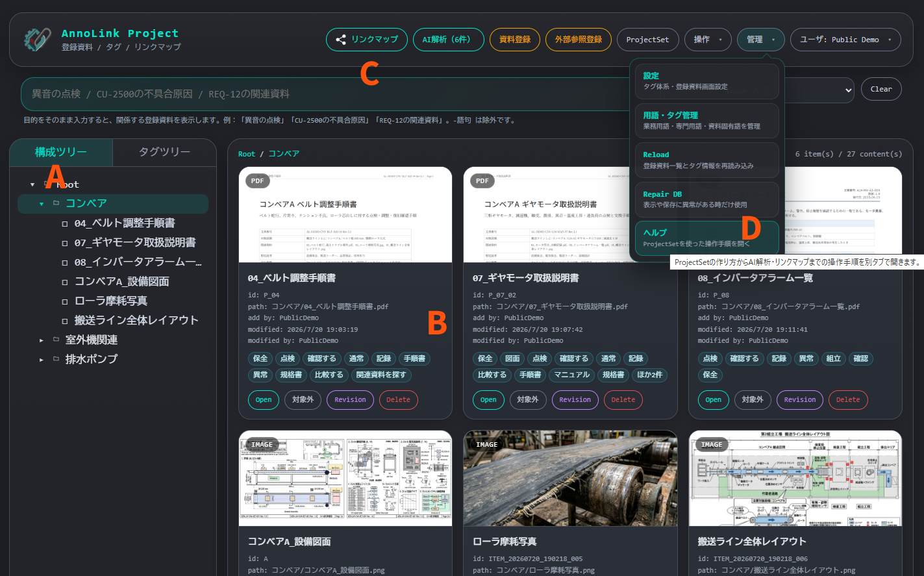Click 対象外 on 07_ギヤモータ取扱説明書 card

coord(528,400)
